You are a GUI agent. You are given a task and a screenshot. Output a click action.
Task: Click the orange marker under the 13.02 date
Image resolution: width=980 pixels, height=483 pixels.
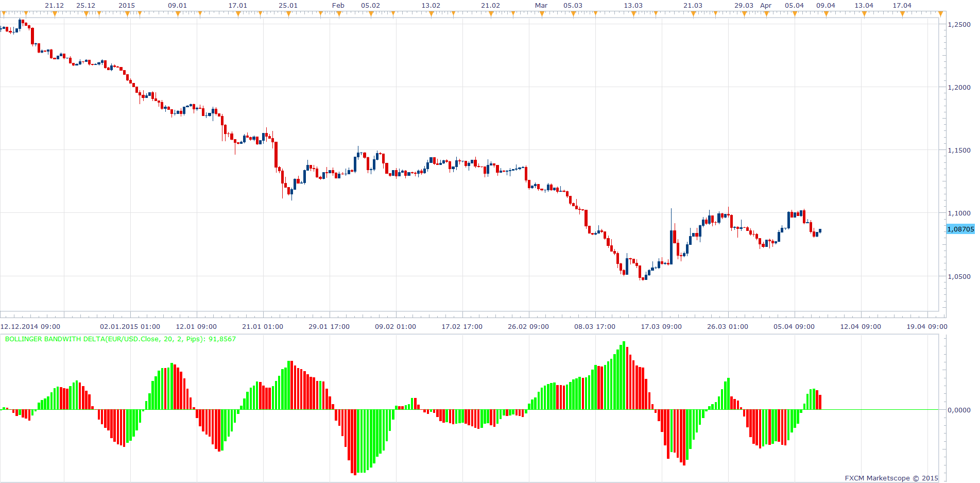(x=431, y=14)
